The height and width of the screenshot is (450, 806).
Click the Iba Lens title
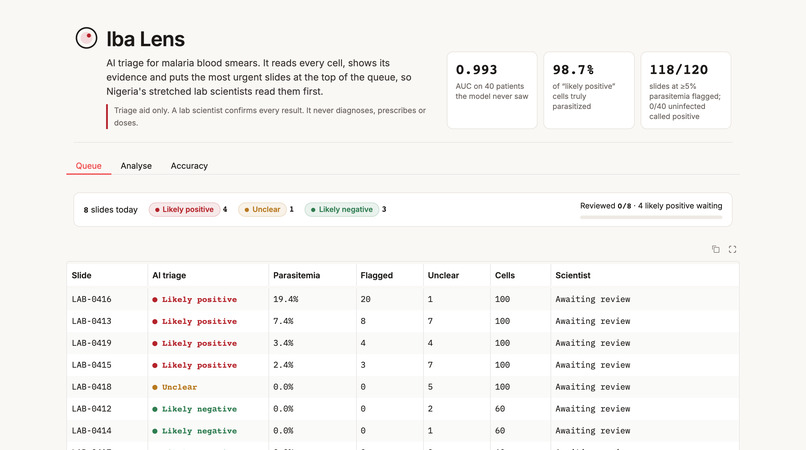click(145, 39)
